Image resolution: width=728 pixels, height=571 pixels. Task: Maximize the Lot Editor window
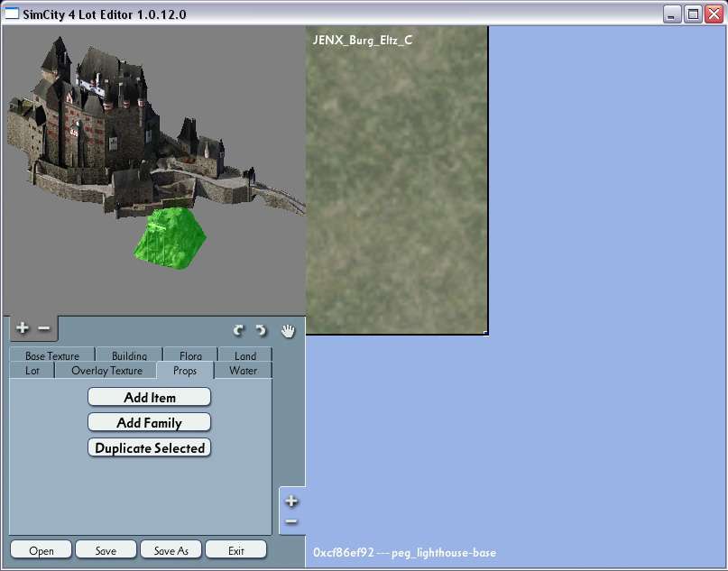pos(693,14)
